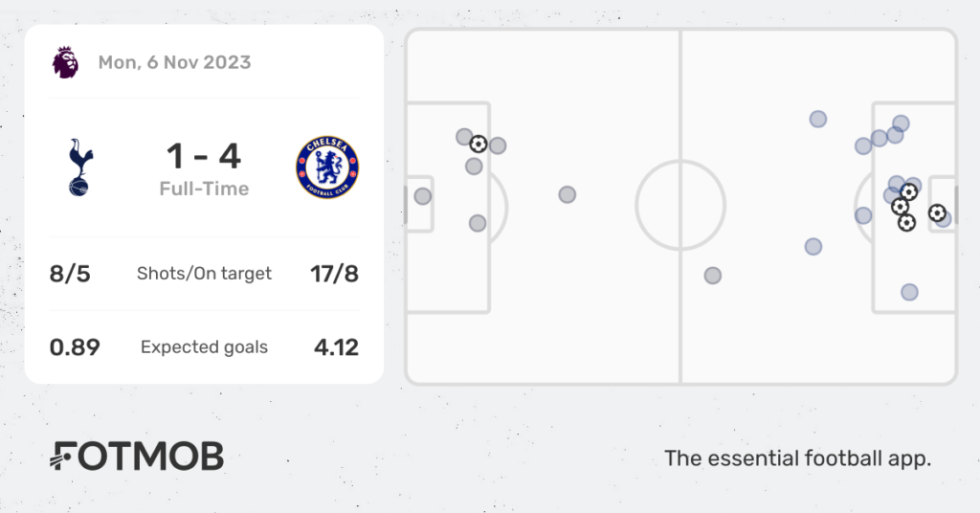
Task: Click the centre circle of the pitch
Action: coord(680,205)
